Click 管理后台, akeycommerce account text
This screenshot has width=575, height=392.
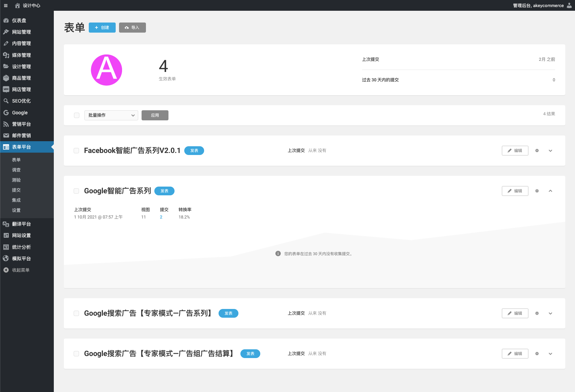538,5
